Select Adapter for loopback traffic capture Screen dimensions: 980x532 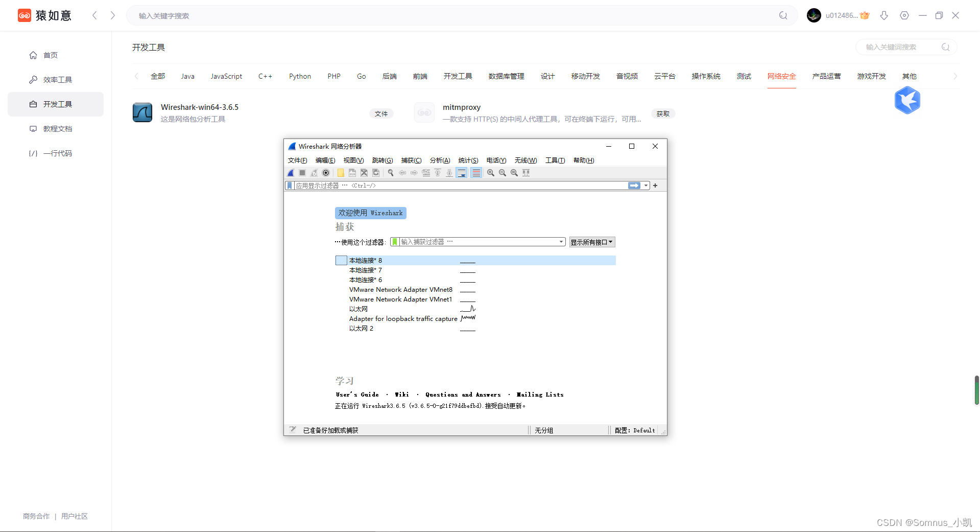coord(475,319)
